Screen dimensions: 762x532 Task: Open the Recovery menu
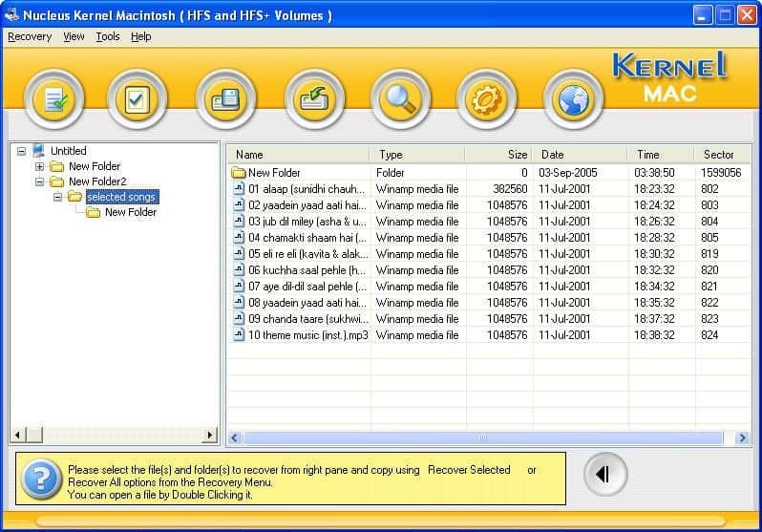(x=30, y=36)
